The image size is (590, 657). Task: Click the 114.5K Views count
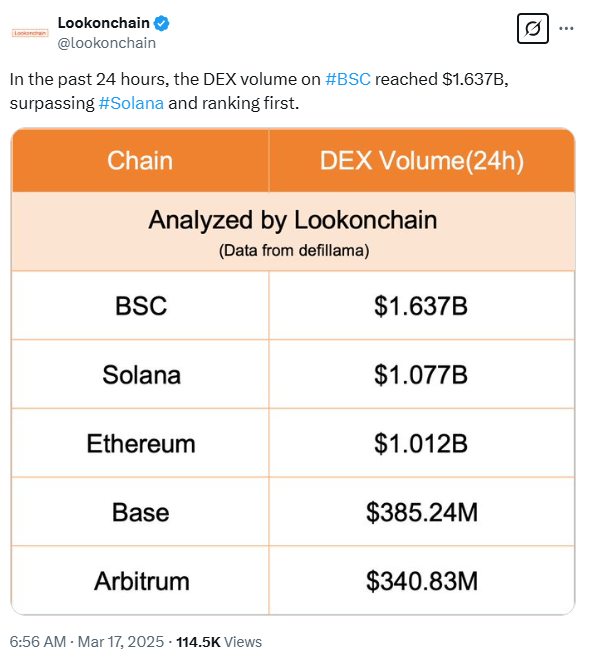pos(219,641)
